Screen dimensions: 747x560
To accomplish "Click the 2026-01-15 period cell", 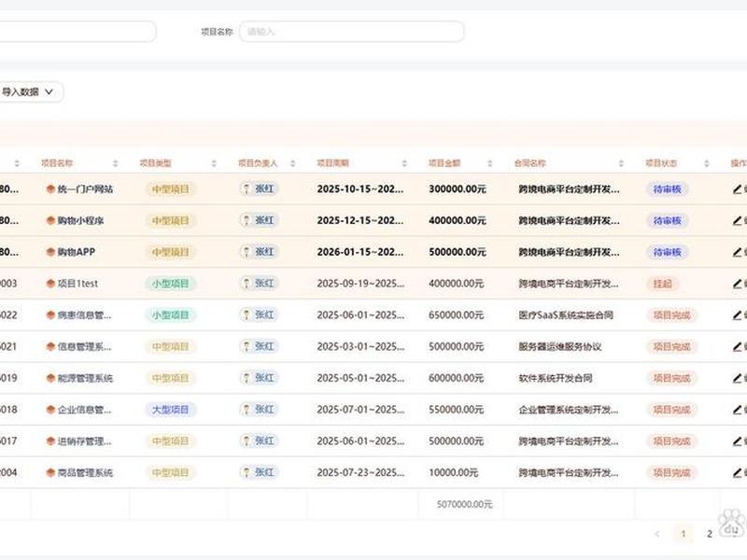I will [x=360, y=252].
